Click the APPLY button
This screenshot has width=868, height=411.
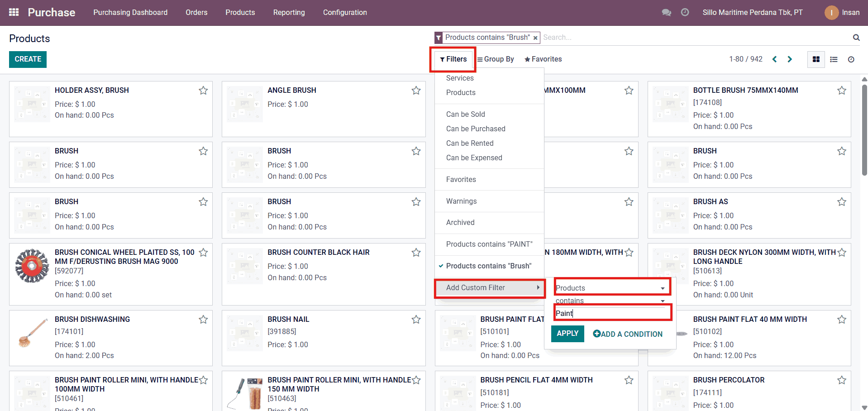[567, 334]
